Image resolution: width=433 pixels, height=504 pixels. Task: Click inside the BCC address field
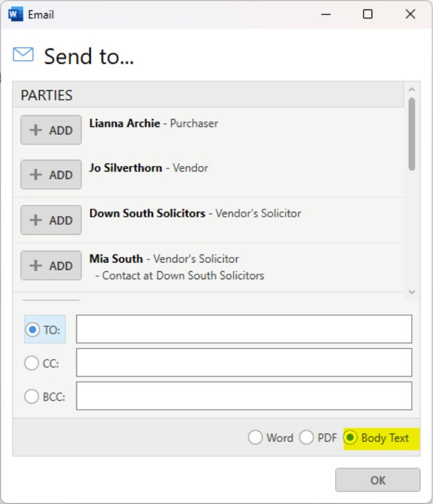(243, 396)
